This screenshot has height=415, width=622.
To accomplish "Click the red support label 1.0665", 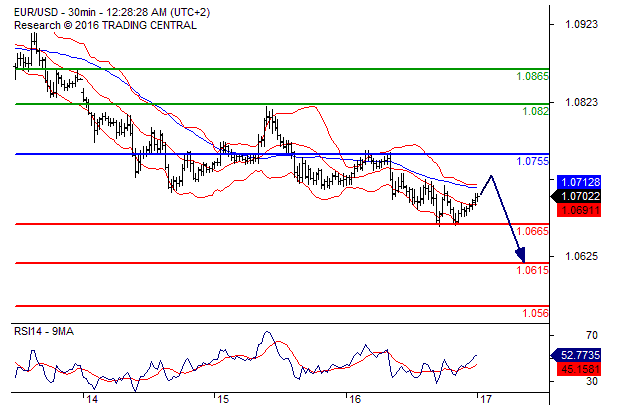I will [x=532, y=231].
